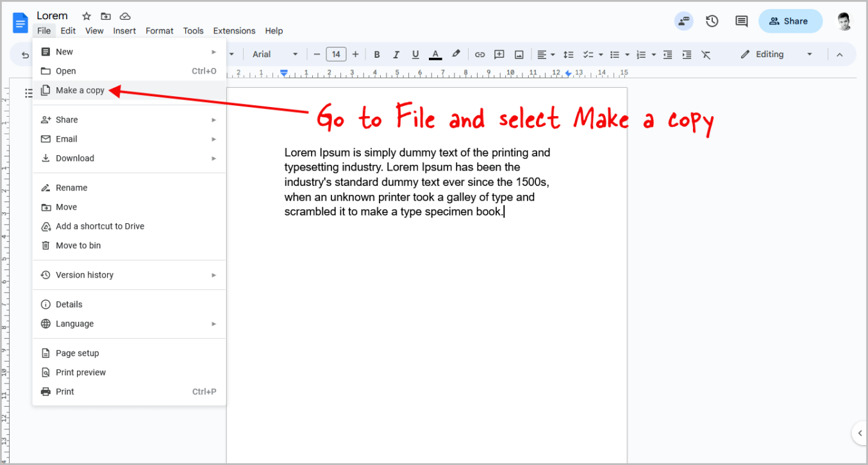
Task: Open the document outline icon
Action: pyautogui.click(x=28, y=94)
